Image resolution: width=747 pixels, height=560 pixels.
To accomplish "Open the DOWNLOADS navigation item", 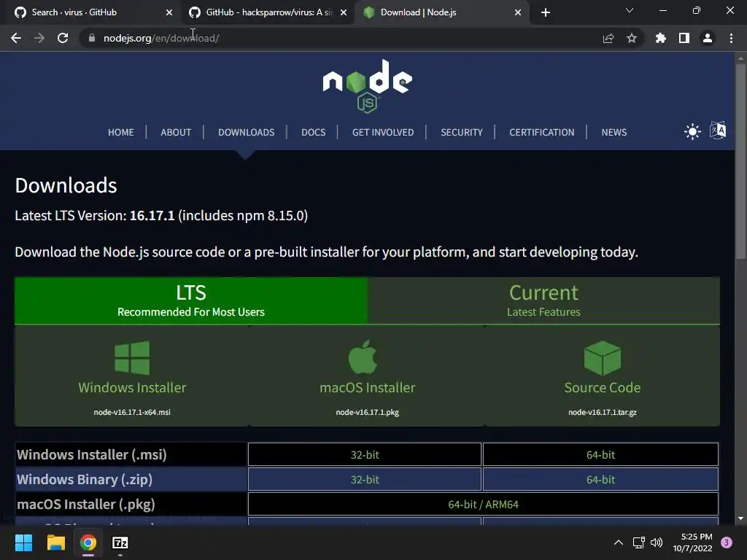I will point(247,133).
